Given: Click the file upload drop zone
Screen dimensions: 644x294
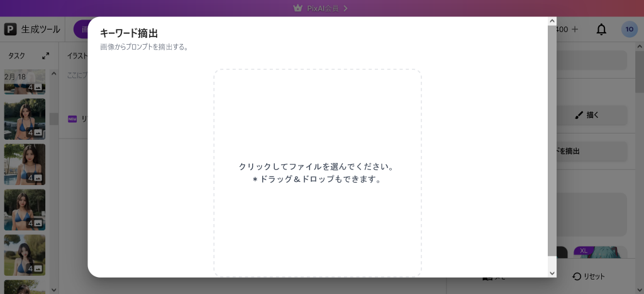Looking at the screenshot, I should pos(317,172).
